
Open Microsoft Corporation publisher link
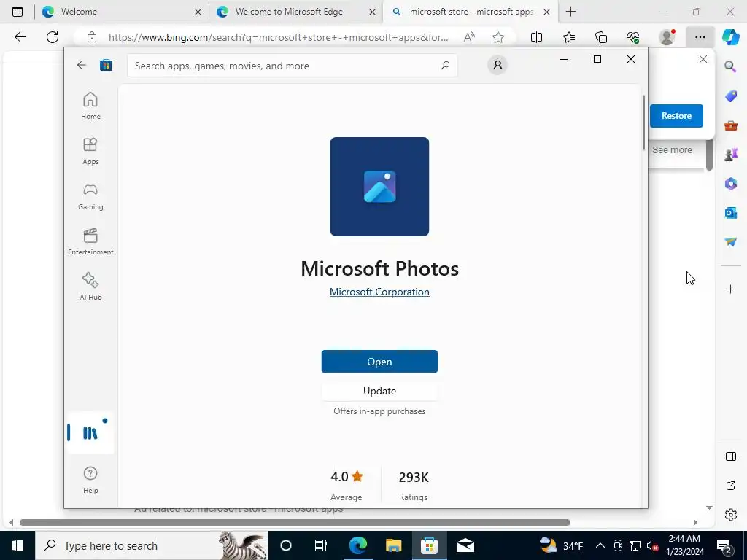(379, 292)
